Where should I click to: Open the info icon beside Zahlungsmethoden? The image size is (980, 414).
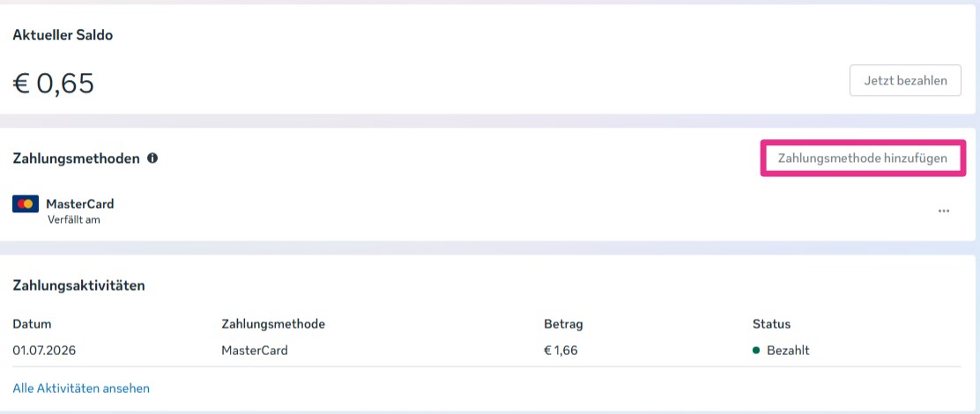152,159
